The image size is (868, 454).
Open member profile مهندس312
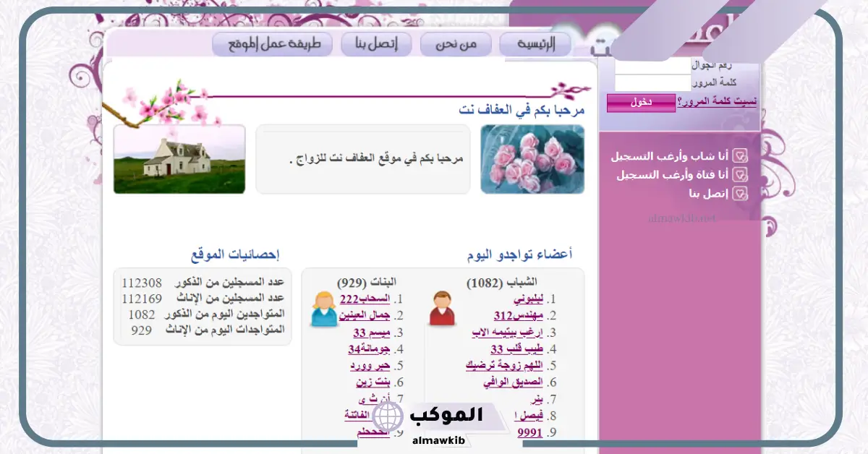click(519, 315)
